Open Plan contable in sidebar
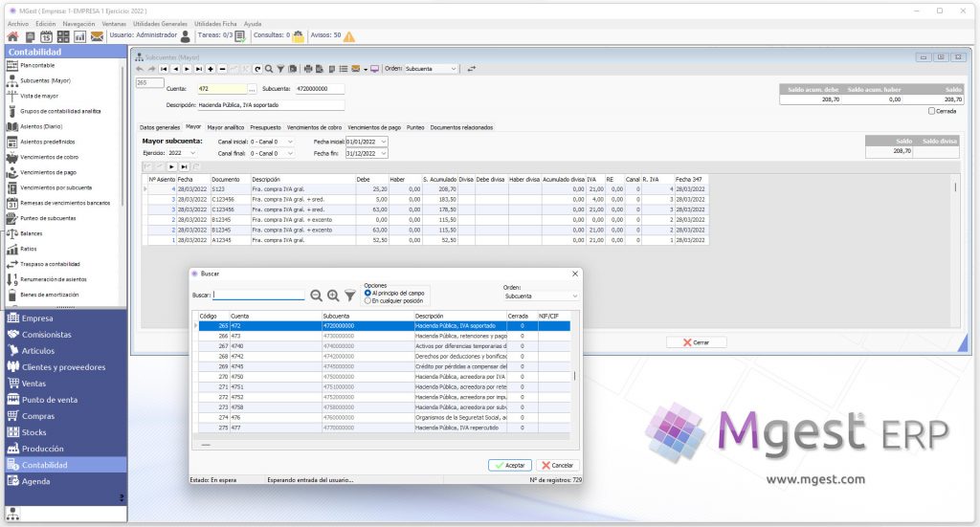The image size is (980, 527). 37,65
